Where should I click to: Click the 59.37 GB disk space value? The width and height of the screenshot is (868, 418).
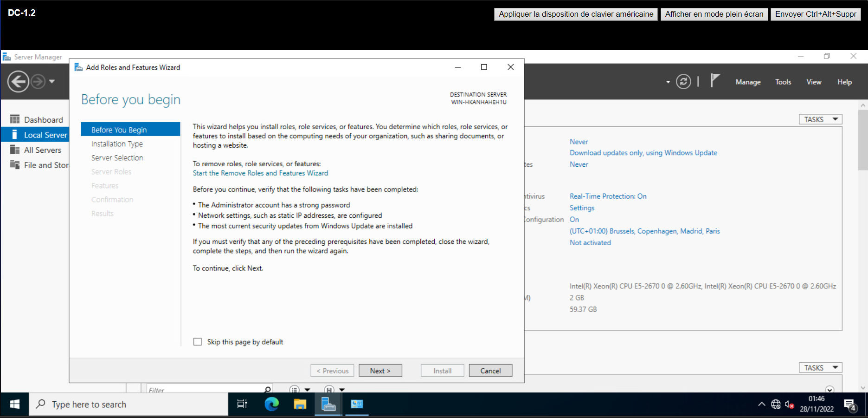pyautogui.click(x=583, y=309)
